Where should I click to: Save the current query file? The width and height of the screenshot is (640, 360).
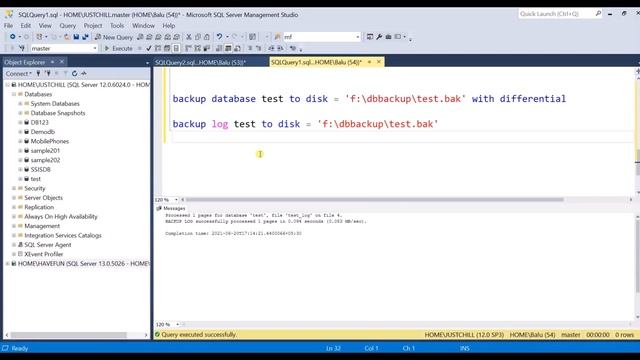(76, 37)
